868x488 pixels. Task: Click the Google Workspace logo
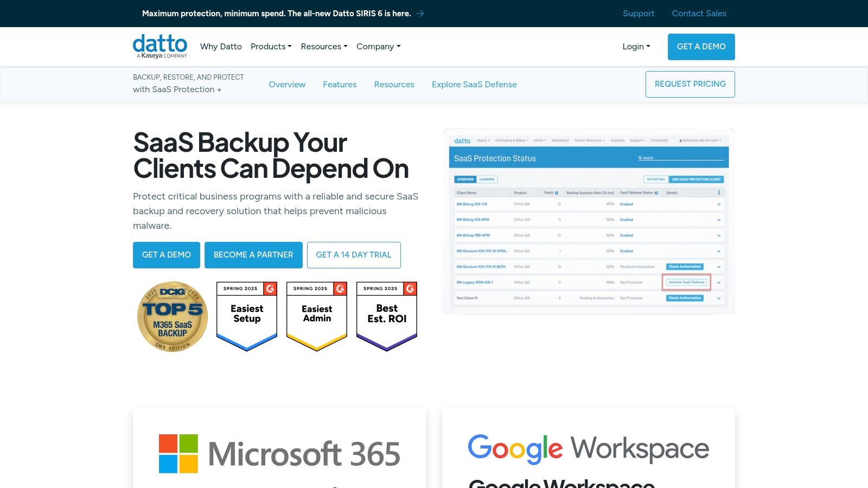tap(589, 449)
